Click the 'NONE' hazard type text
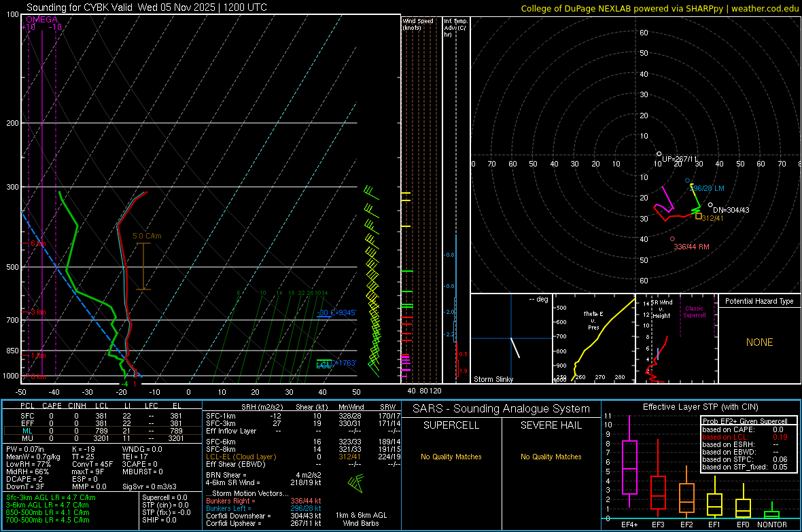The height and width of the screenshot is (532, 802). tap(759, 342)
